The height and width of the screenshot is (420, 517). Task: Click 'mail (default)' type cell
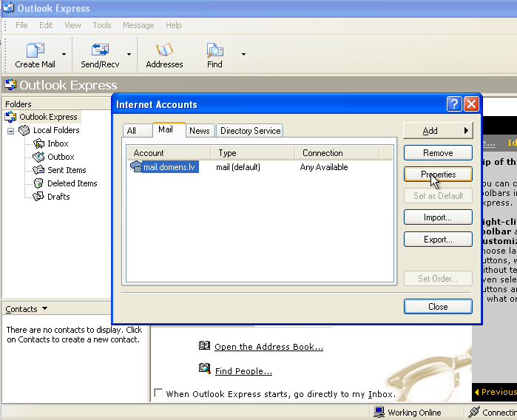238,167
